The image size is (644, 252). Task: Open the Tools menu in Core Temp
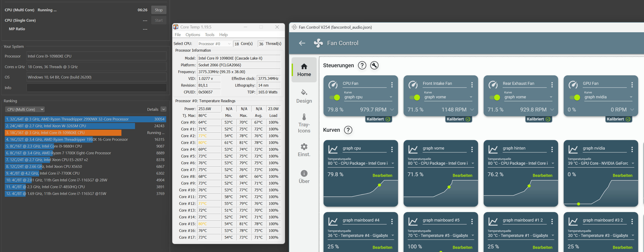click(209, 35)
